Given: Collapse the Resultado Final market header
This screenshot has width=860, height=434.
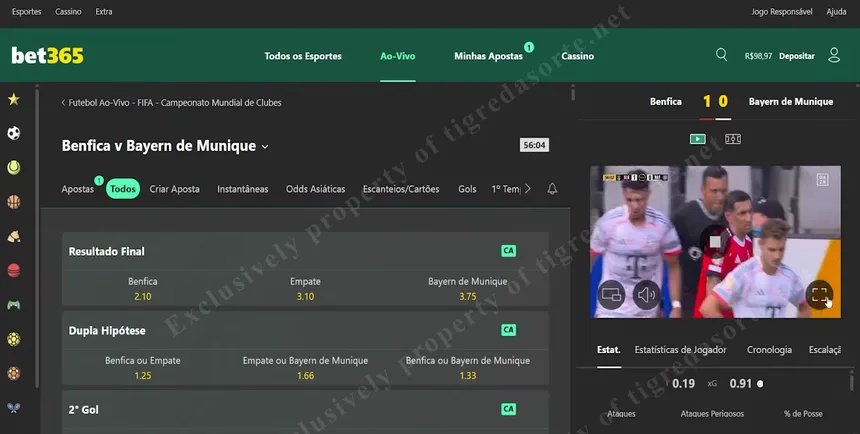Looking at the screenshot, I should point(305,251).
